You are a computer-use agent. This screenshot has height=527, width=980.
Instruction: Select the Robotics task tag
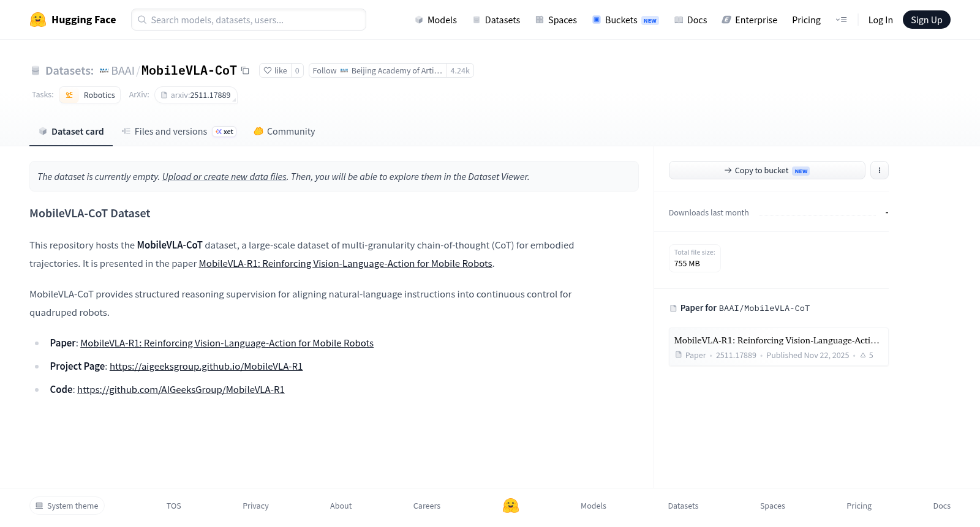click(x=90, y=95)
